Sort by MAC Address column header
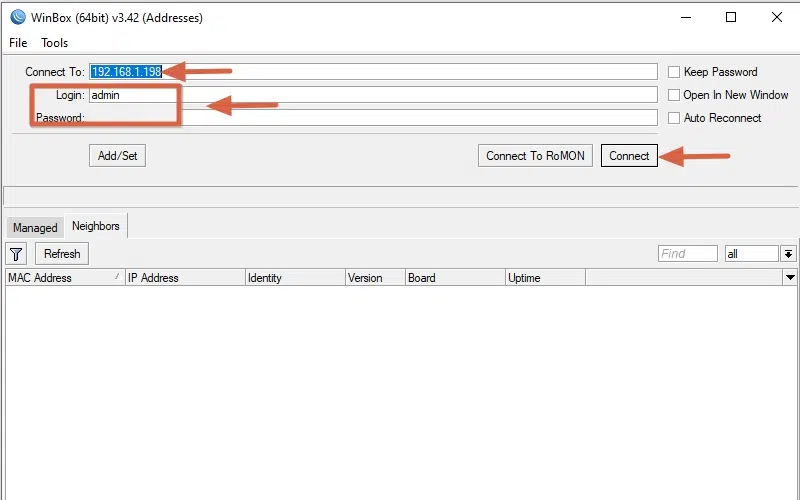 pyautogui.click(x=65, y=278)
